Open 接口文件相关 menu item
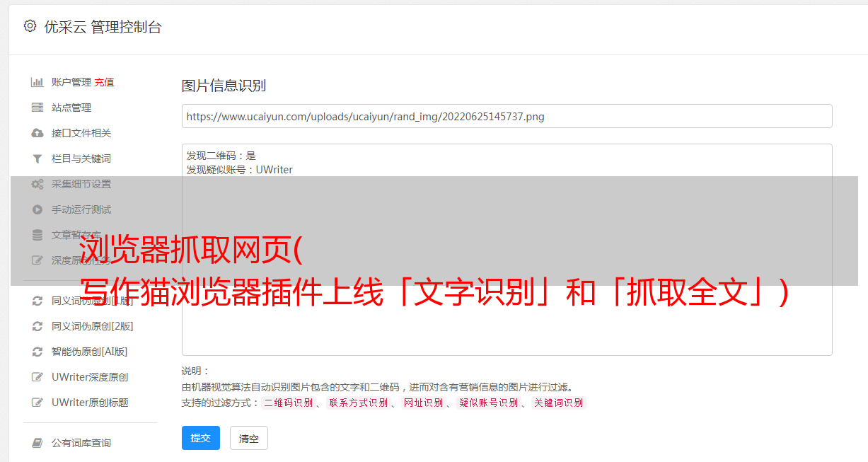Viewport: 868px width, 462px height. pyautogui.click(x=81, y=133)
